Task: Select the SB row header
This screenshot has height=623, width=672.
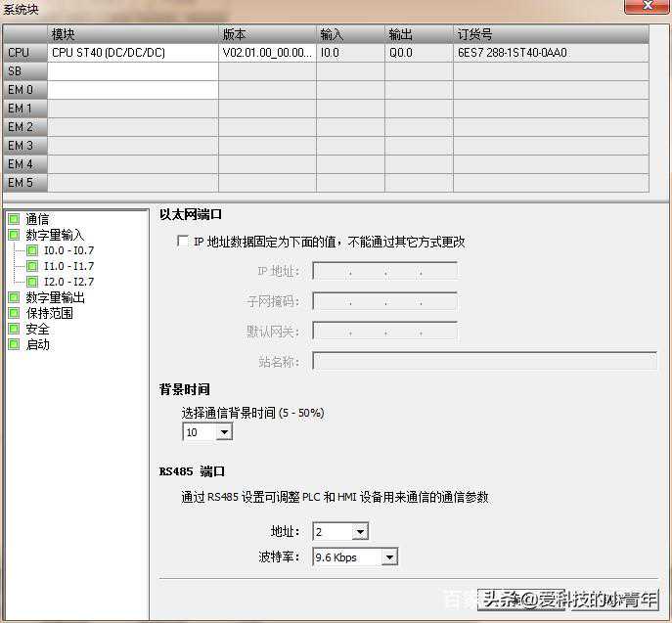Action: 24,71
